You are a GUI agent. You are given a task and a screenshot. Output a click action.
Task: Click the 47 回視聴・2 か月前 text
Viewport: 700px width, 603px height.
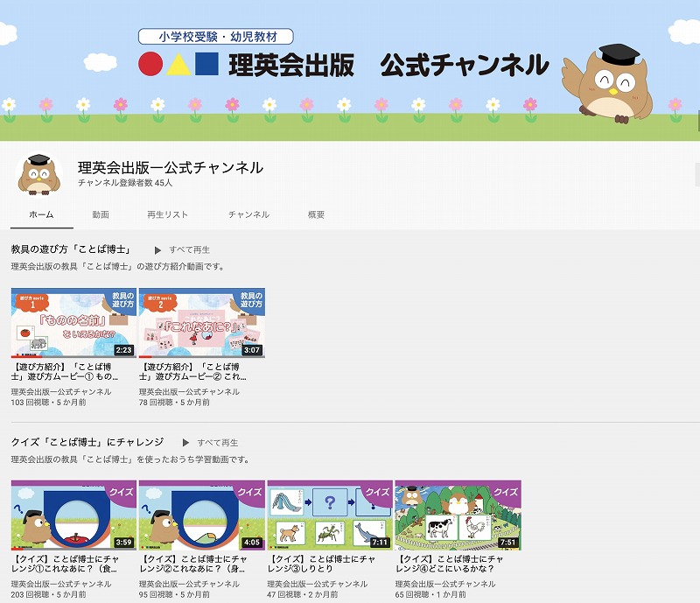click(303, 594)
